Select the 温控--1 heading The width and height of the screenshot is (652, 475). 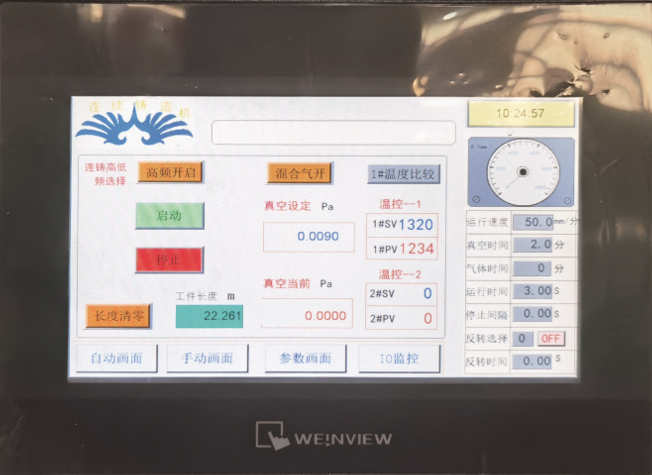coord(400,204)
